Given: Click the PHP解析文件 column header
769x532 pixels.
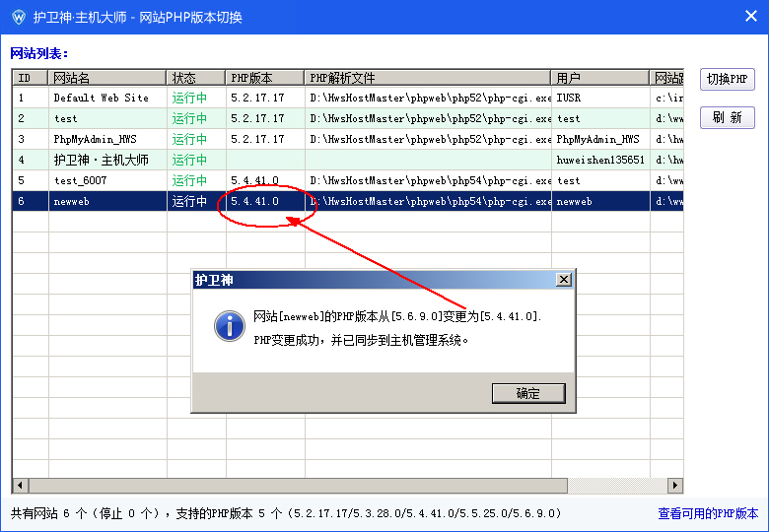Looking at the screenshot, I should [x=427, y=78].
